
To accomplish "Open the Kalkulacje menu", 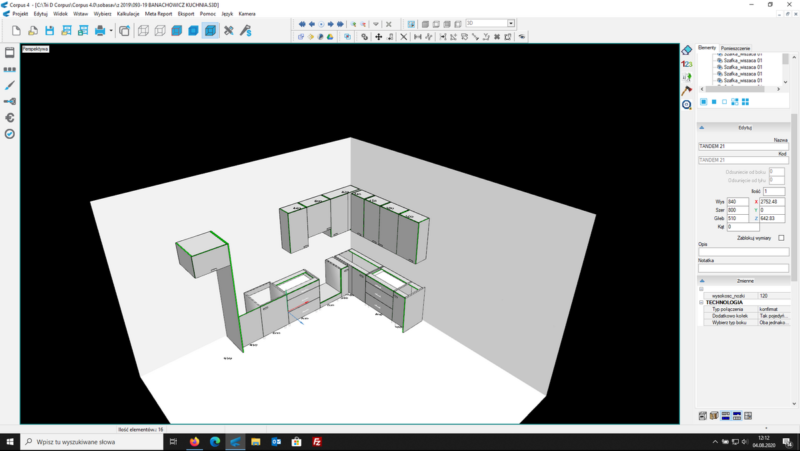I will pos(128,14).
